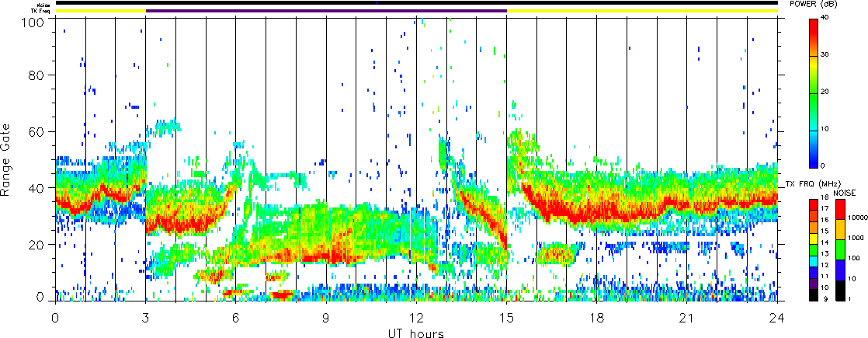Click the x-axis tick label 12
The height and width of the screenshot is (338, 868).
pyautogui.click(x=416, y=318)
